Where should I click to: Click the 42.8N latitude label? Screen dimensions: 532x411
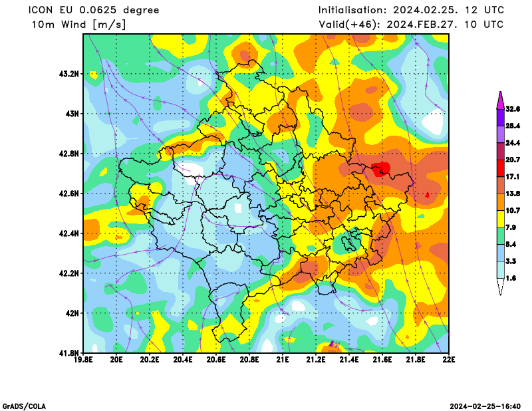(69, 154)
